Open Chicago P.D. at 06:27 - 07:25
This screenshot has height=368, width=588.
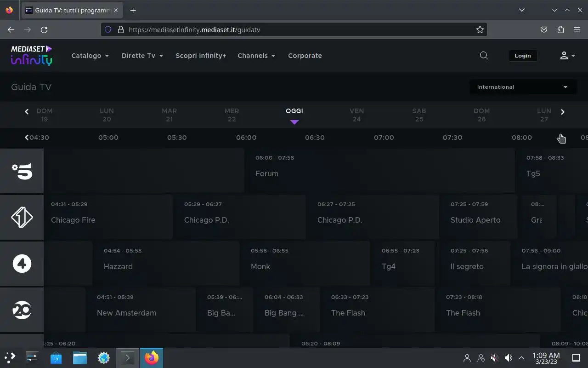[374, 217]
